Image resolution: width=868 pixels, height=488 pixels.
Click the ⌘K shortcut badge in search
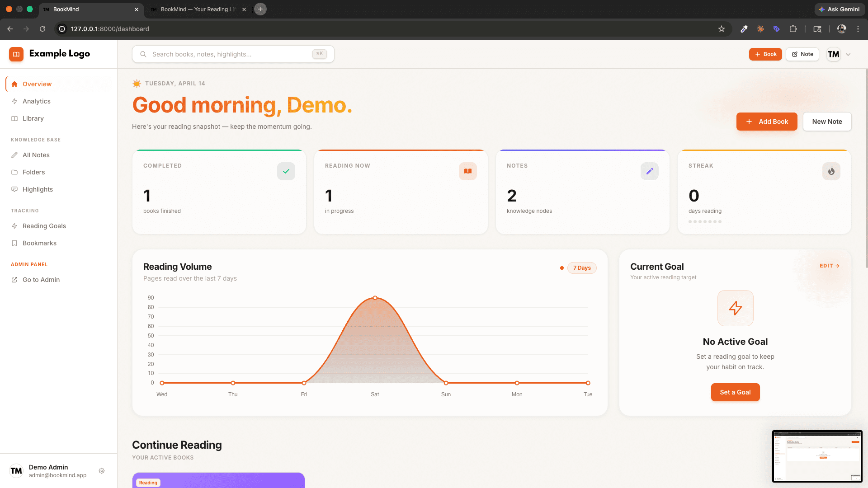coord(320,54)
